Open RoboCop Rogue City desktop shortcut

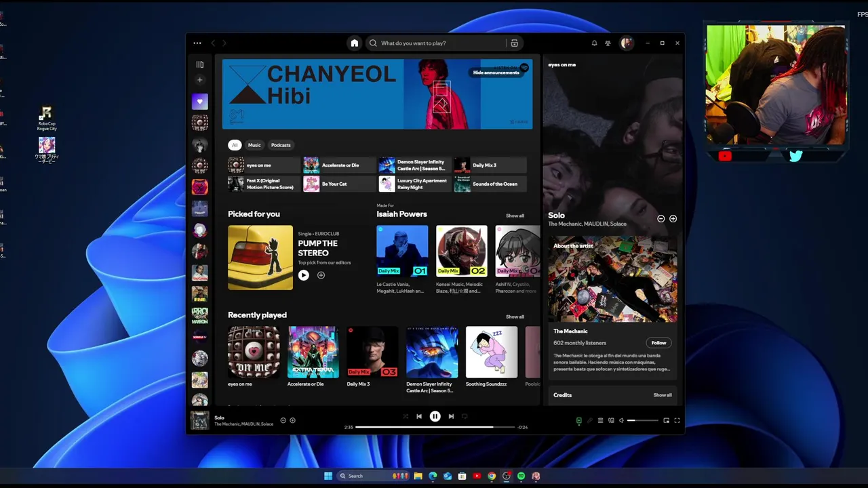[47, 119]
